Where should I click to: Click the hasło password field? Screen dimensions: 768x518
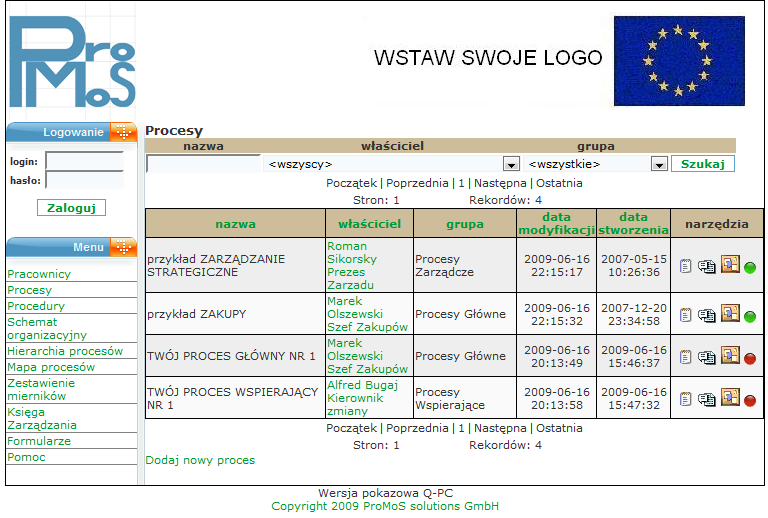coord(85,180)
